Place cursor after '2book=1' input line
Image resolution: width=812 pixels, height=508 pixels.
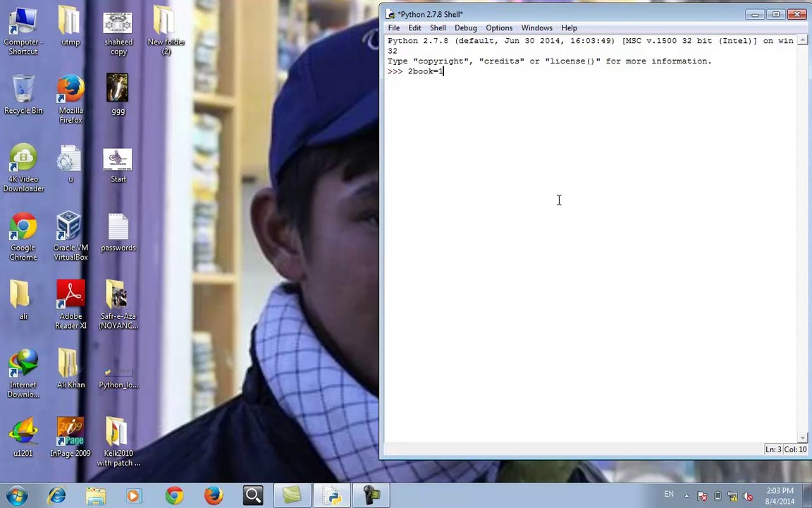pyautogui.click(x=444, y=71)
